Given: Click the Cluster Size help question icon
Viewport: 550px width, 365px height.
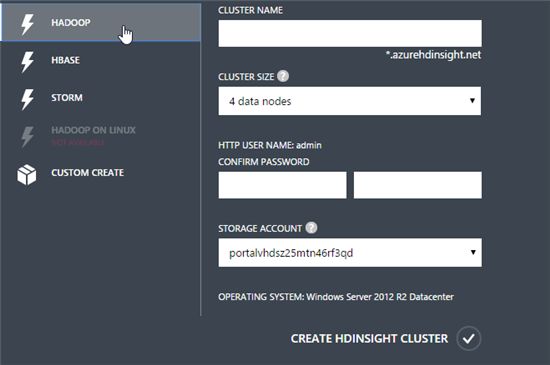Looking at the screenshot, I should click(283, 76).
